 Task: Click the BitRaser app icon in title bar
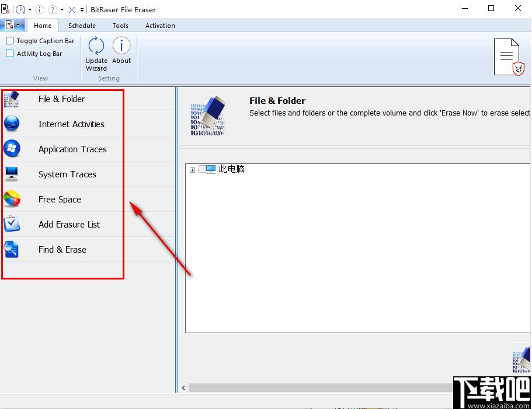click(5, 9)
